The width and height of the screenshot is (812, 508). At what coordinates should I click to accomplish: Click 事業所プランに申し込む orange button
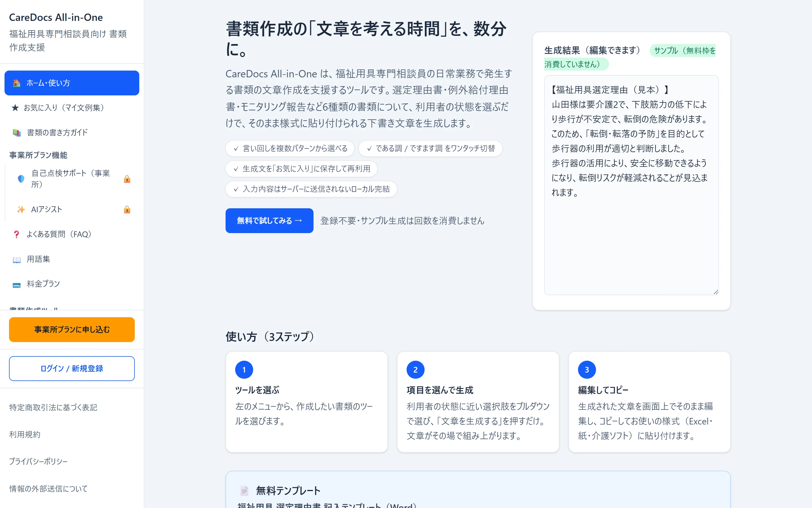pyautogui.click(x=72, y=330)
